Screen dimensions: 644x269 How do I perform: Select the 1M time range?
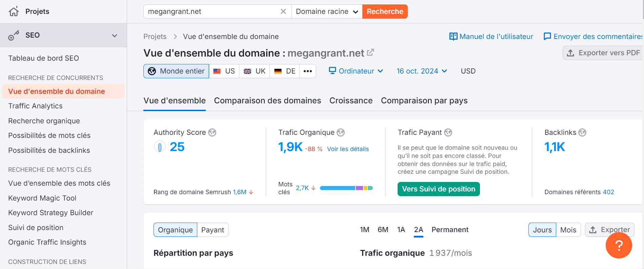[365, 230]
